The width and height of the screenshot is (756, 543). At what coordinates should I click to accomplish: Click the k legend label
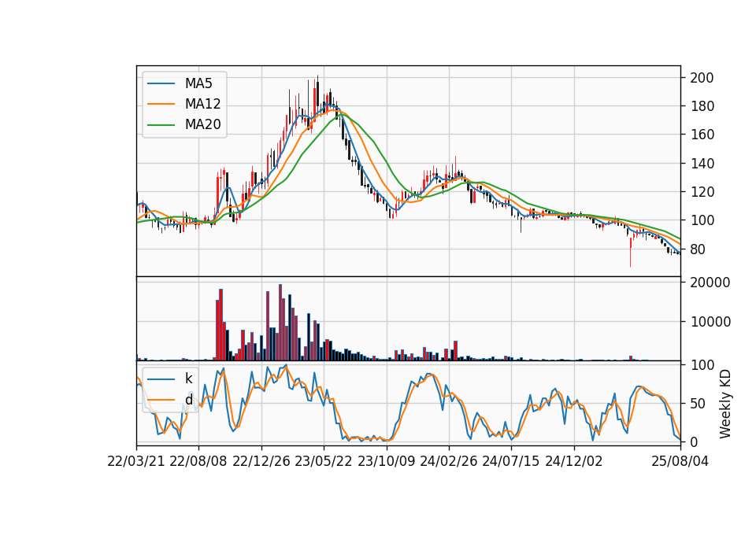coord(188,379)
